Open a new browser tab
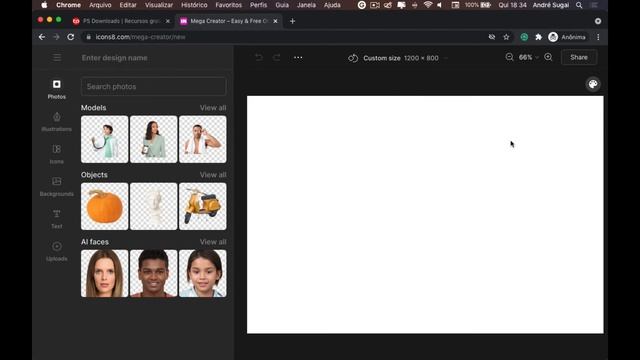 (292, 21)
